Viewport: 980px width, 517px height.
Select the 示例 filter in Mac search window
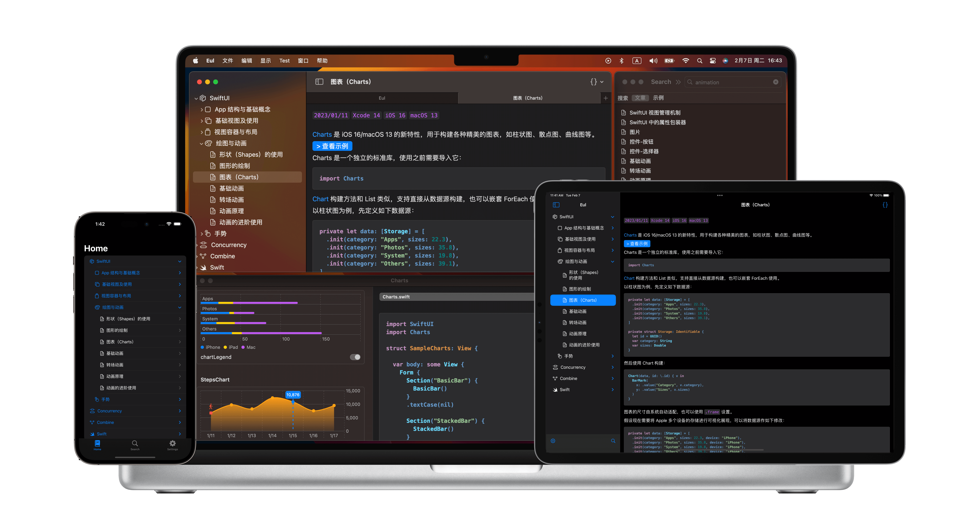(x=658, y=98)
